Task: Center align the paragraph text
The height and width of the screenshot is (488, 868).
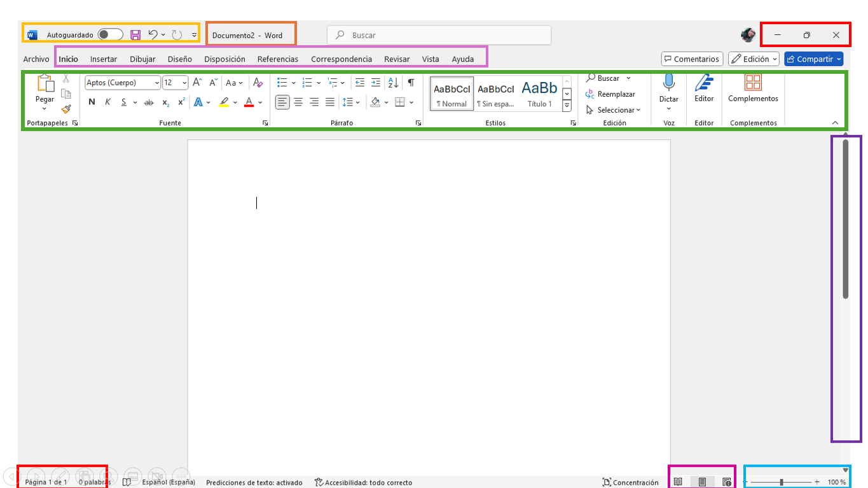Action: click(x=298, y=102)
